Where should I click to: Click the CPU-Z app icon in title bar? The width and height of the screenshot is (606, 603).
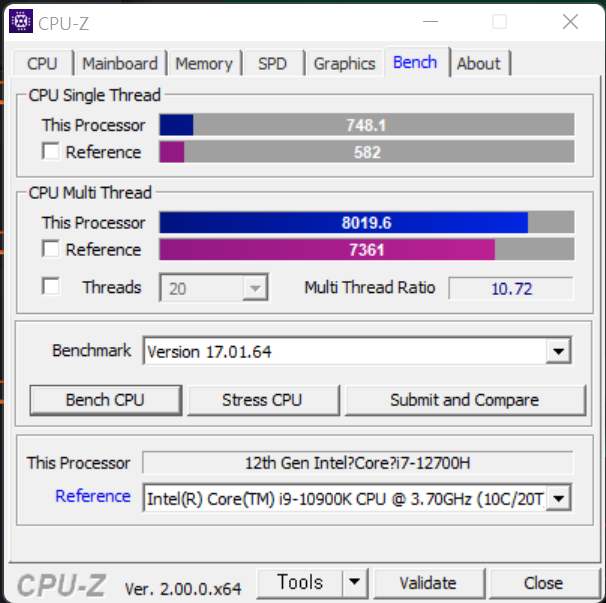[x=21, y=21]
